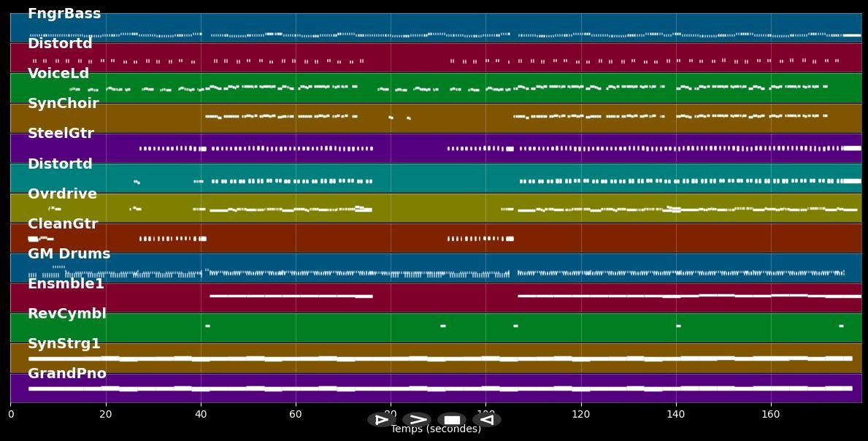Screen dimensions: 868x441
Task: Select the CleanGtr track label
Action: (x=63, y=224)
